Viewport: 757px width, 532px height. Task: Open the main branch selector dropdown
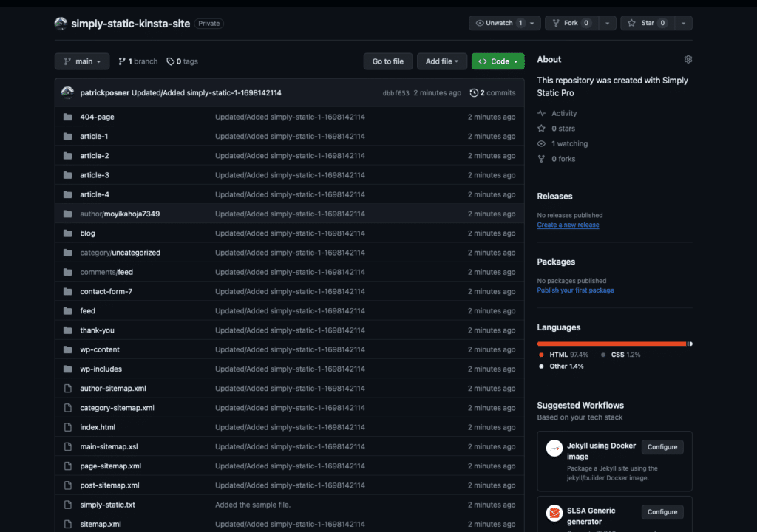pos(82,61)
